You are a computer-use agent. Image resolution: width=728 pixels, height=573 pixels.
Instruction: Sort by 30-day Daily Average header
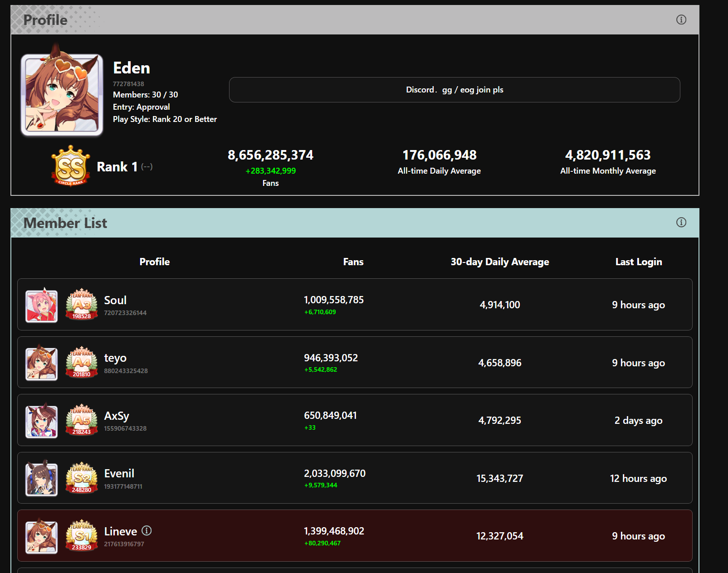click(500, 262)
